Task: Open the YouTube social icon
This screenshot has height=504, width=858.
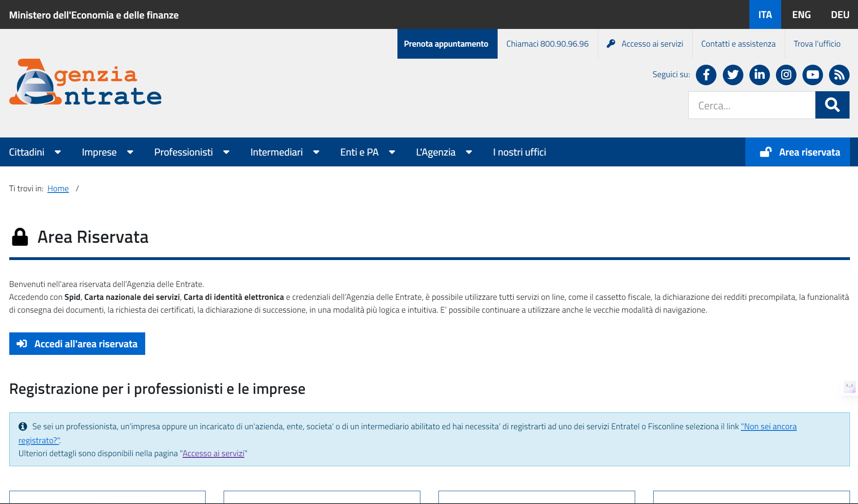Action: click(813, 75)
